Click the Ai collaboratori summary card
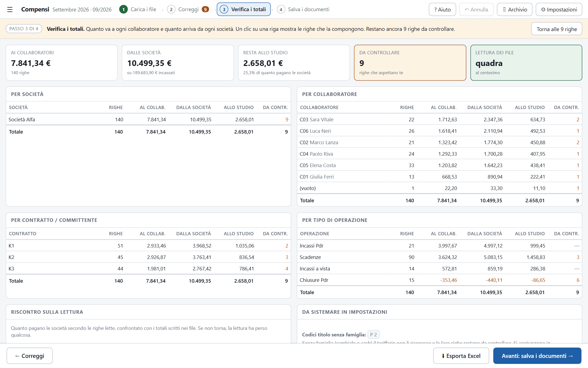The image size is (588, 368). pos(62,63)
